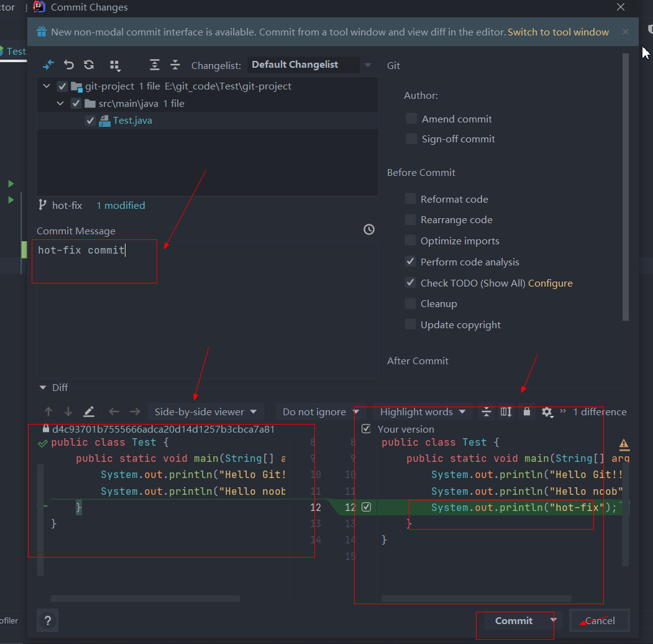Enable Update copyright checkbox
The width and height of the screenshot is (653, 644).
(410, 324)
